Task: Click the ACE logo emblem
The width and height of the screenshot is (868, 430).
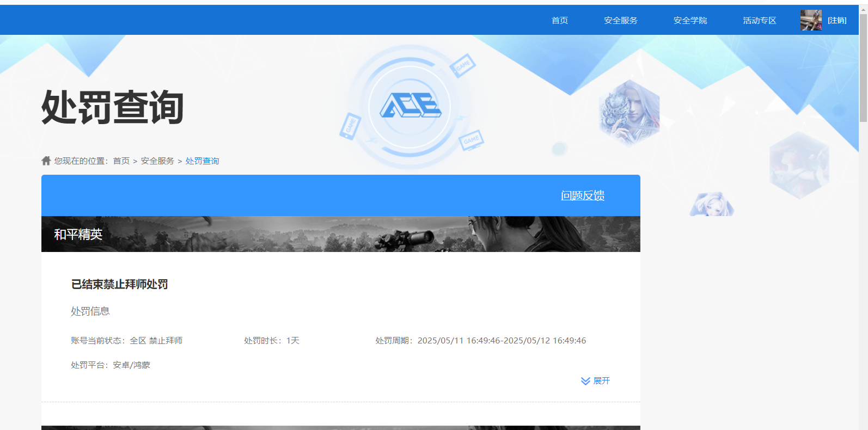Action: 410,106
